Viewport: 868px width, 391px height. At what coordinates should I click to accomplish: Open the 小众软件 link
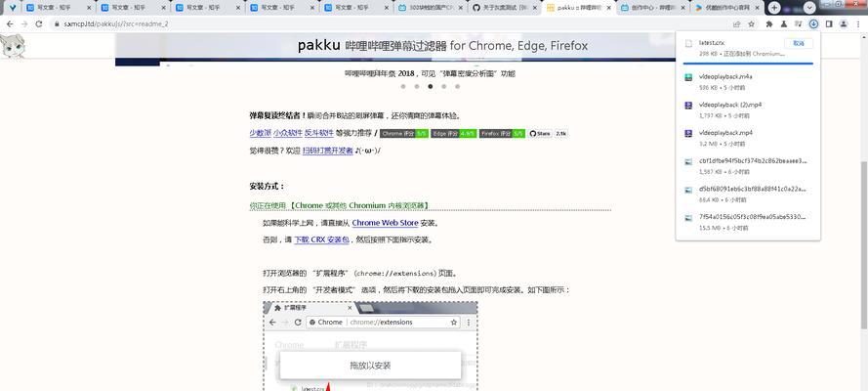(288, 134)
